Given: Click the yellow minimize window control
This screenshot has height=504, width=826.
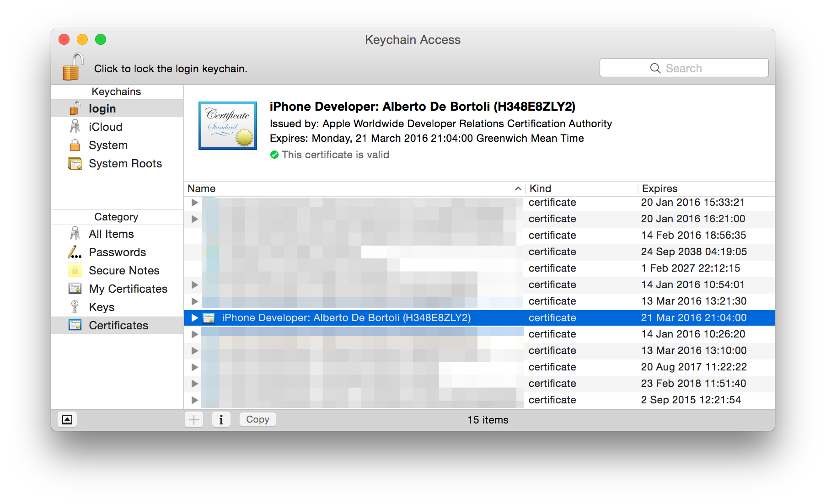Looking at the screenshot, I should [x=82, y=39].
